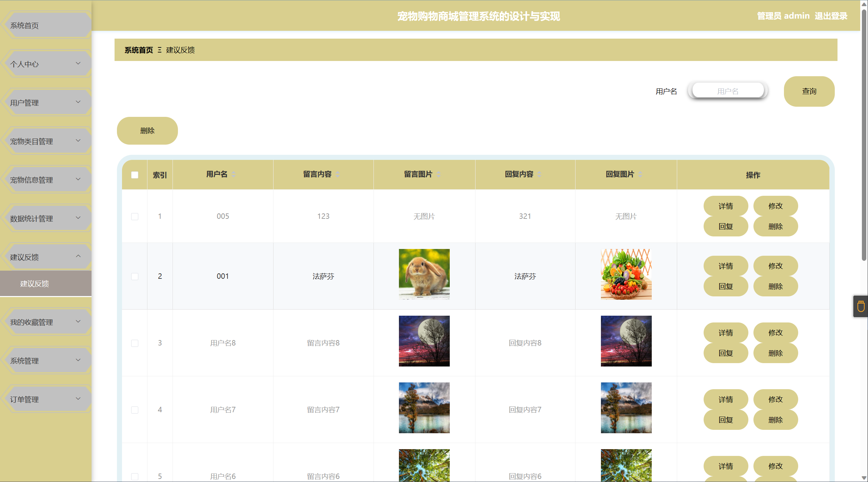
Task: Check the checkbox for row 001
Action: pos(135,276)
